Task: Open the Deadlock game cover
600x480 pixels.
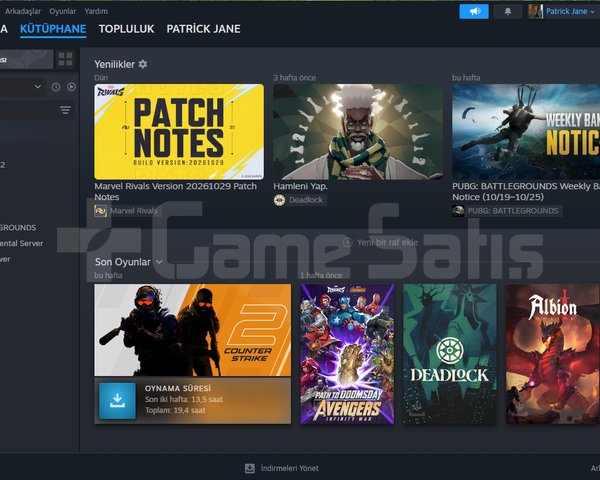Action: click(450, 354)
